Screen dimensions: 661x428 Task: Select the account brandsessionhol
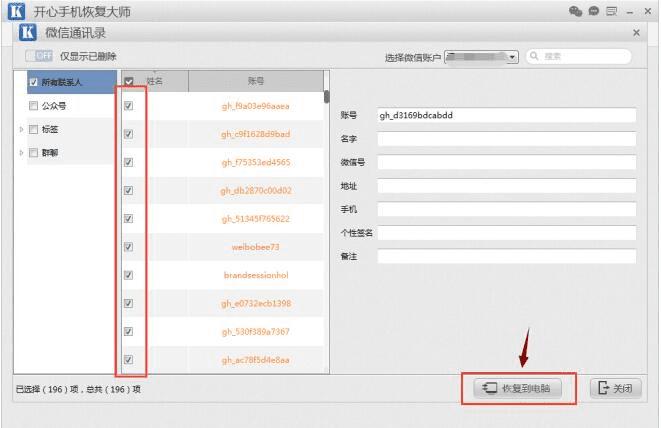tap(256, 275)
